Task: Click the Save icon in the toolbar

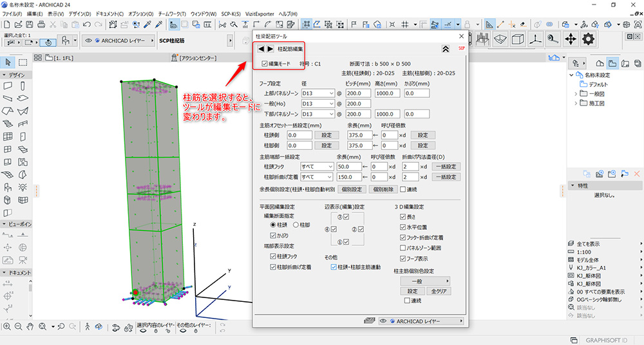Action: point(28,24)
